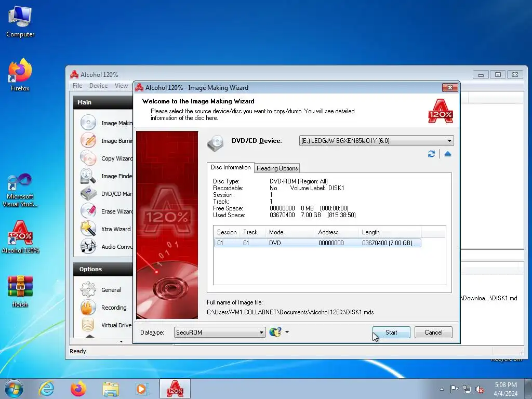Switch to the Reading Options tab
Viewport: 532px width, 399px height.
pos(277,168)
